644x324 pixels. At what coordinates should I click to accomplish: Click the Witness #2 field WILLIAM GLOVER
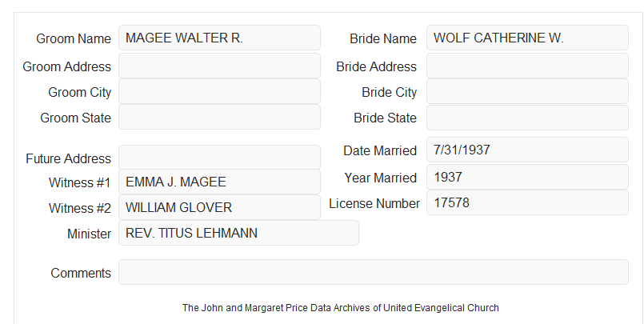coord(219,207)
